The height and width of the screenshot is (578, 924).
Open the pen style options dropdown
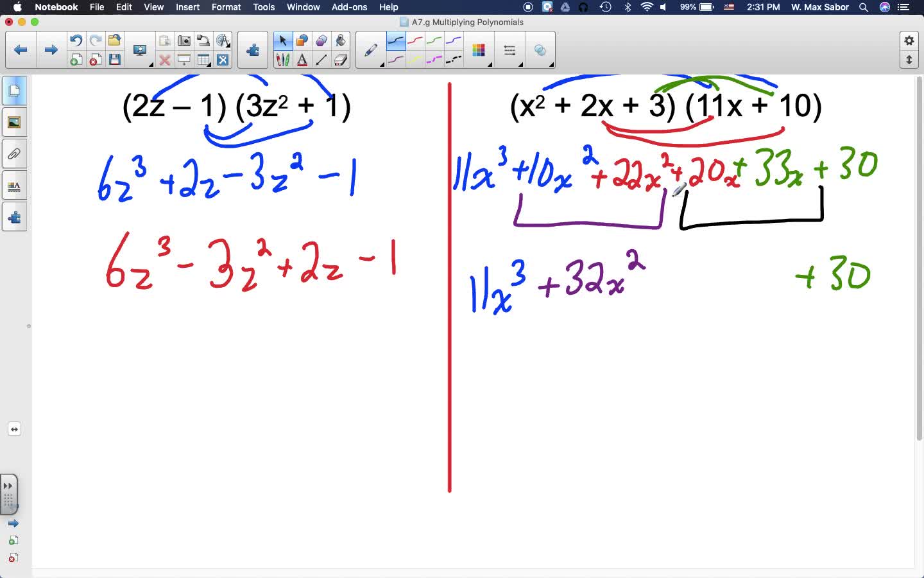(381, 65)
